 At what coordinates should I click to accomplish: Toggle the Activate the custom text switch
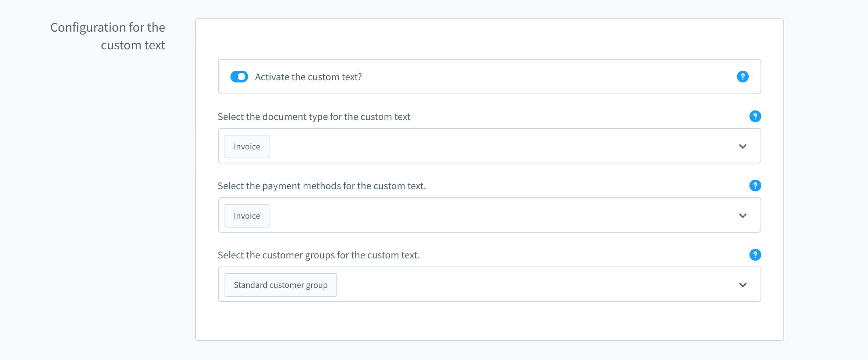coord(239,77)
